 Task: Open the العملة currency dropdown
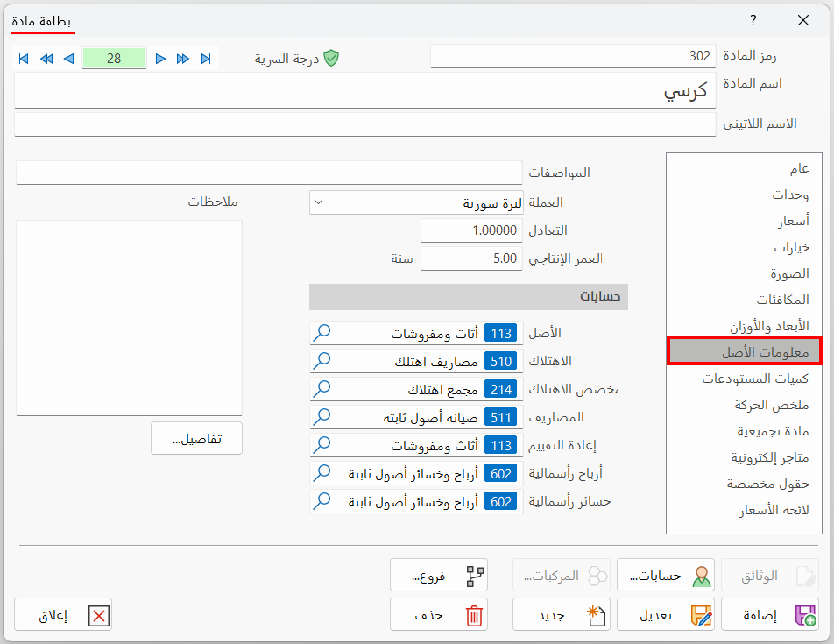point(319,202)
